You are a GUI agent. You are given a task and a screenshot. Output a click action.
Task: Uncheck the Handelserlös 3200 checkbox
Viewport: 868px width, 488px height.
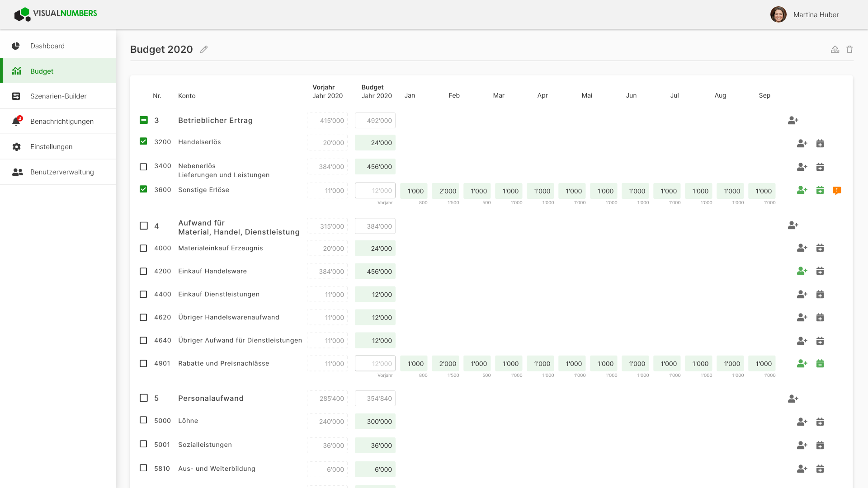143,141
